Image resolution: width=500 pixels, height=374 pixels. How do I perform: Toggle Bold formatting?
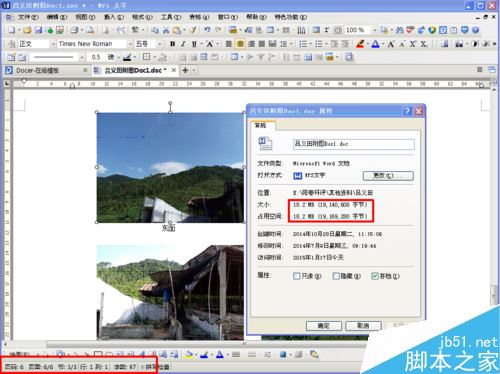click(172, 44)
